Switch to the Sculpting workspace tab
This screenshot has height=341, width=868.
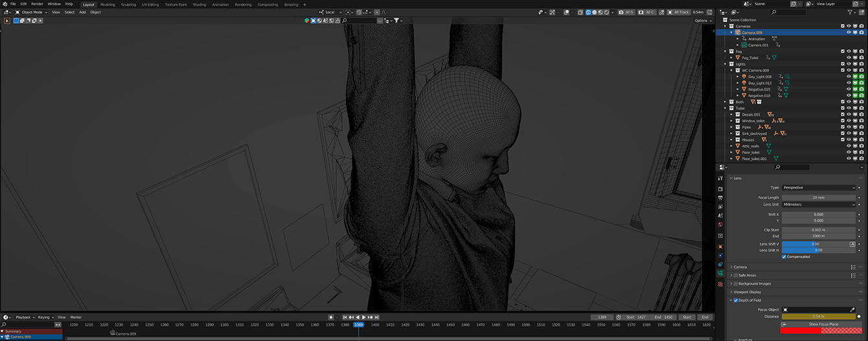tap(129, 5)
